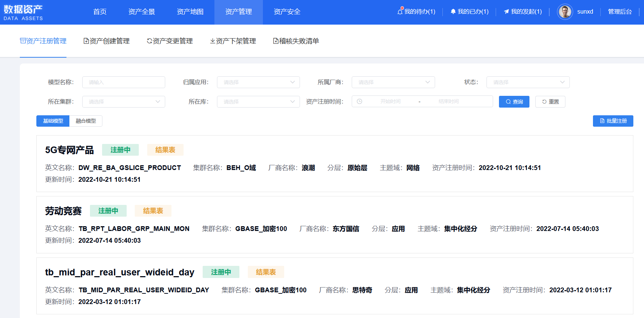Click the 重置 reset button
The image size is (644, 318).
(x=550, y=102)
